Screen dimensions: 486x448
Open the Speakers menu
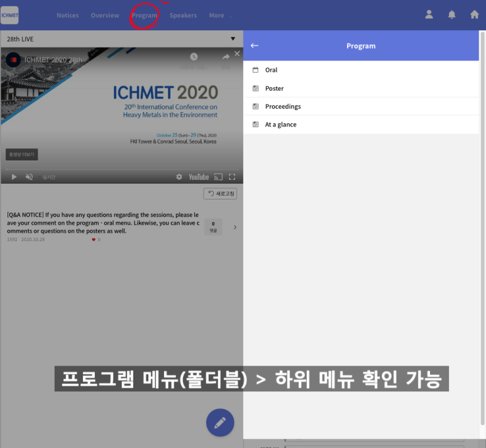[183, 15]
